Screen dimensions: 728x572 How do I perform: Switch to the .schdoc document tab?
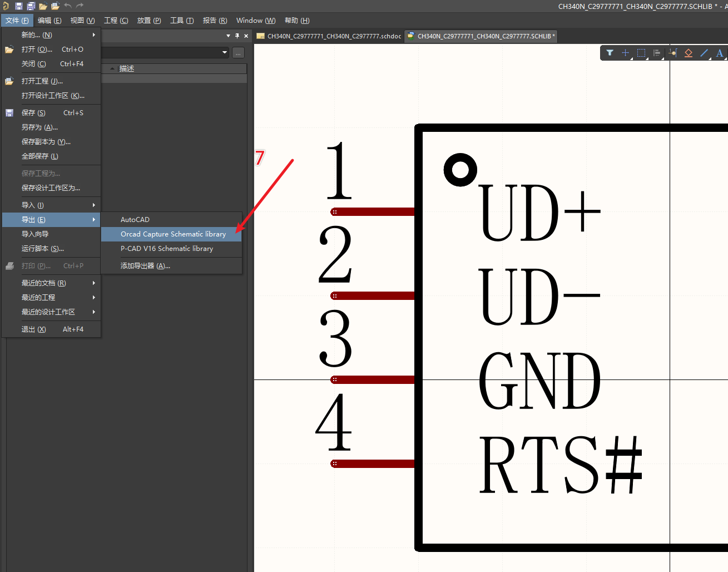[329, 36]
